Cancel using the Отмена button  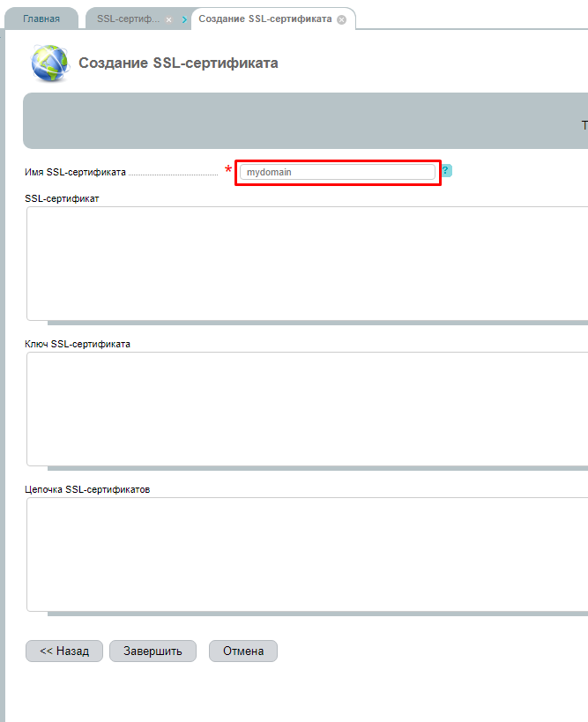click(243, 651)
